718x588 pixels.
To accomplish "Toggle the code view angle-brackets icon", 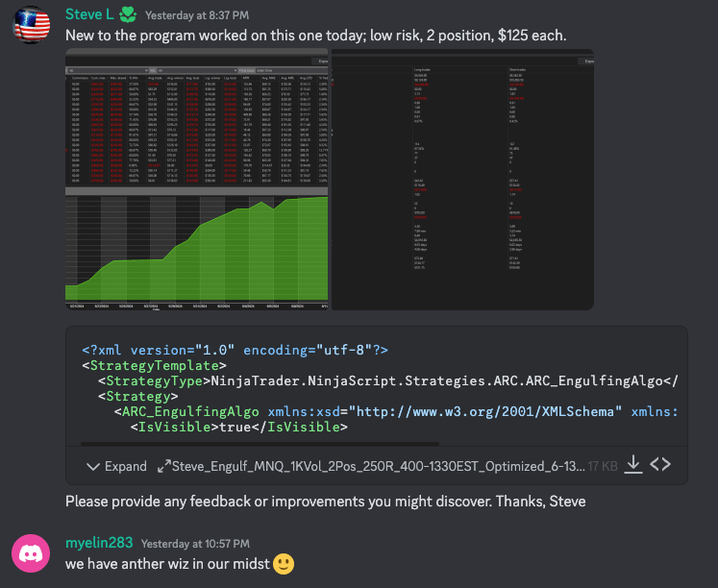I will [x=660, y=465].
